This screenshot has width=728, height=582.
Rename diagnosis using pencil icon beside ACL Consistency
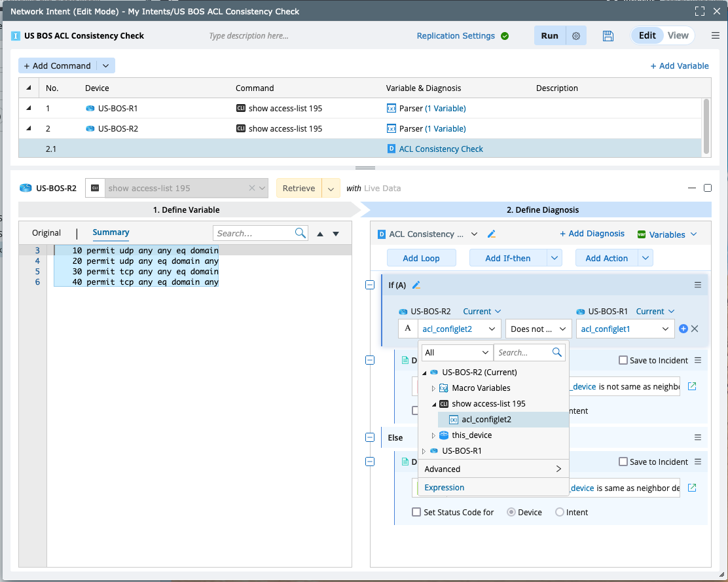point(492,234)
